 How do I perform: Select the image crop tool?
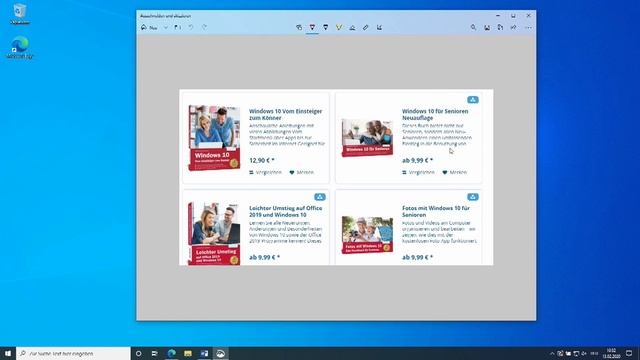pyautogui.click(x=379, y=27)
